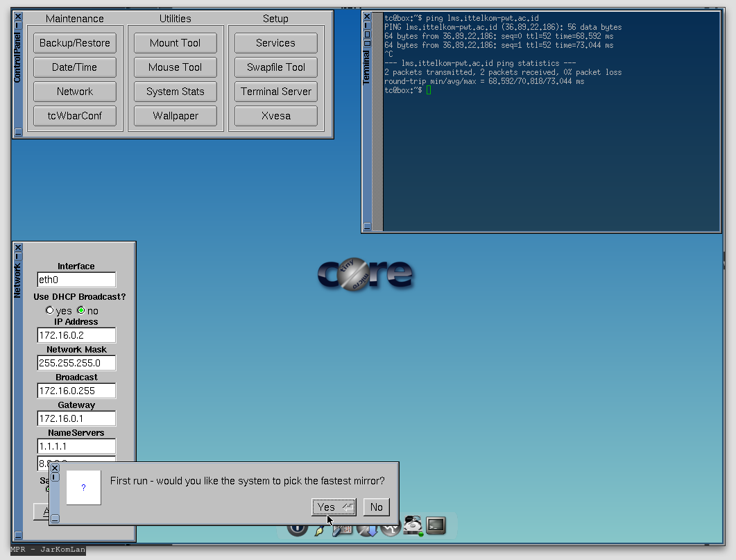Click Yes to pick the fastest mirror
736x560 pixels.
(334, 507)
